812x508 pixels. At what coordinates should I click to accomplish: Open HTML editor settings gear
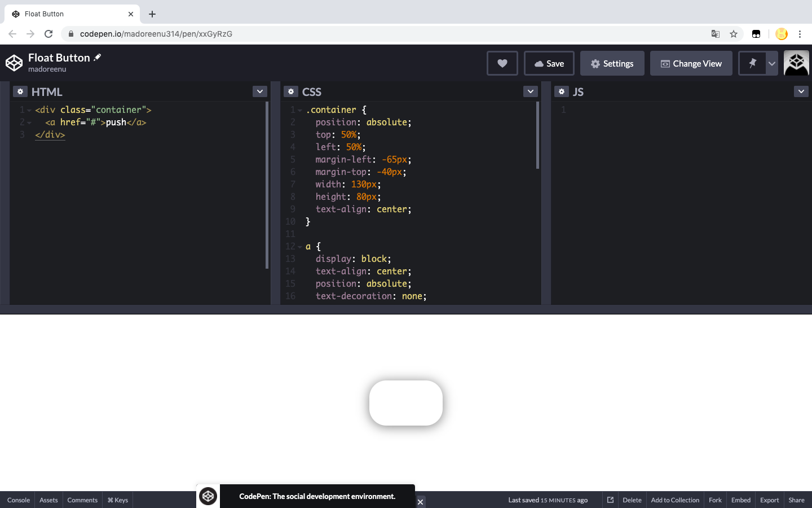click(20, 91)
